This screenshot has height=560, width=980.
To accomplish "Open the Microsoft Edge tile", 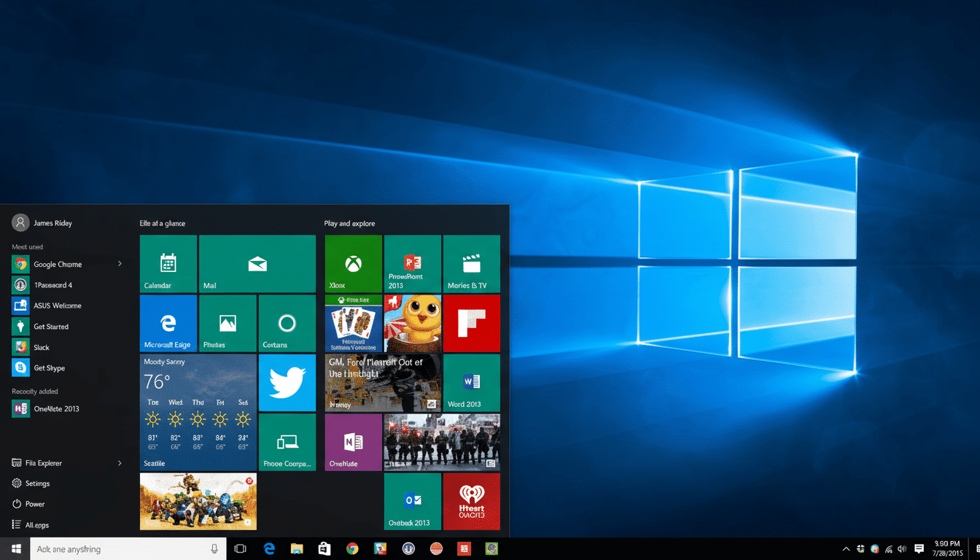I will point(168,323).
